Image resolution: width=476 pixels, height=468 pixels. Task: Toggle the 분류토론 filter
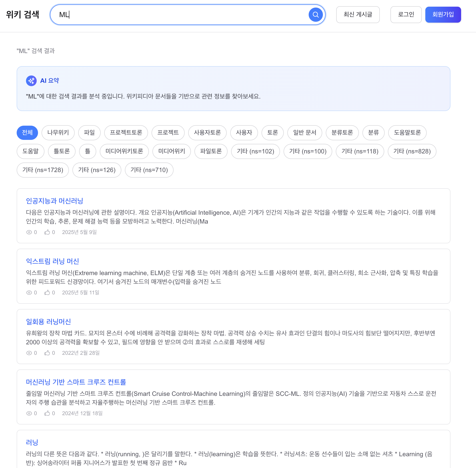click(x=342, y=133)
